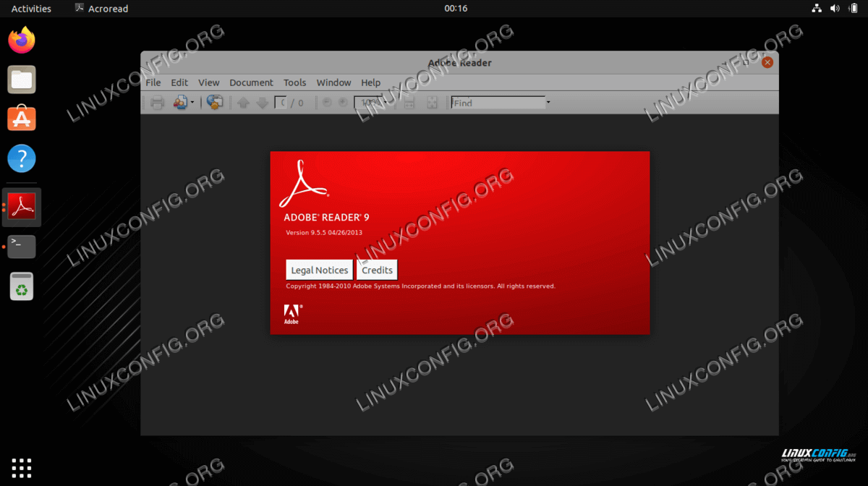Click the battery icon in system tray
868x486 pixels.
(x=853, y=9)
